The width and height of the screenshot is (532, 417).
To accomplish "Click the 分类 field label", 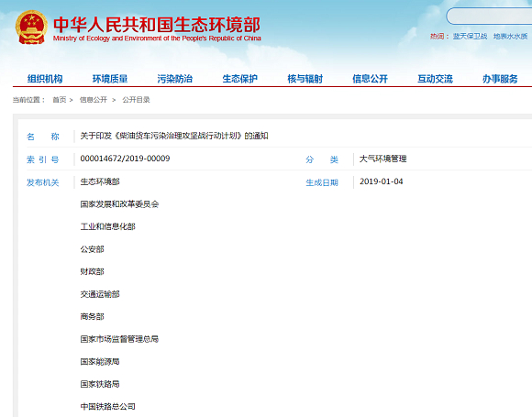I will (322, 159).
